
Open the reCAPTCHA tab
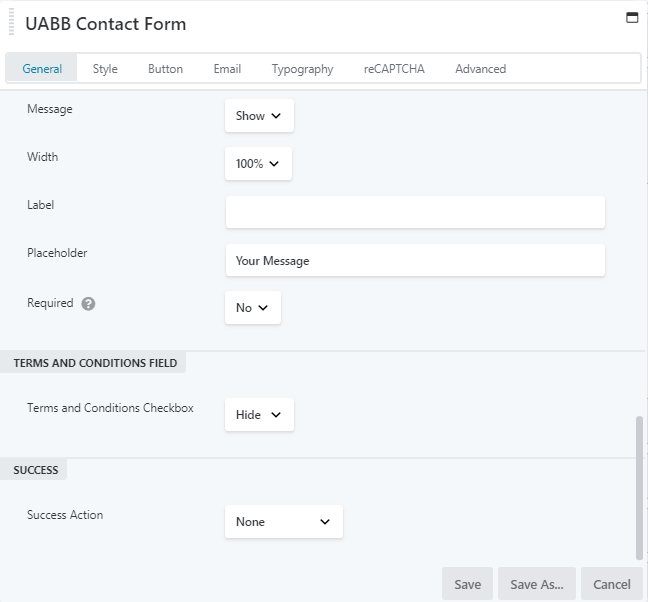point(394,69)
